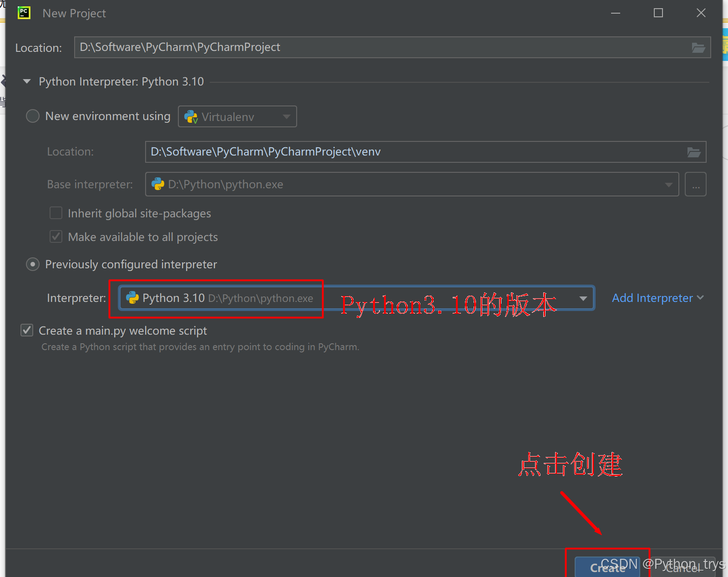Browse folder for the project Location field

[698, 47]
